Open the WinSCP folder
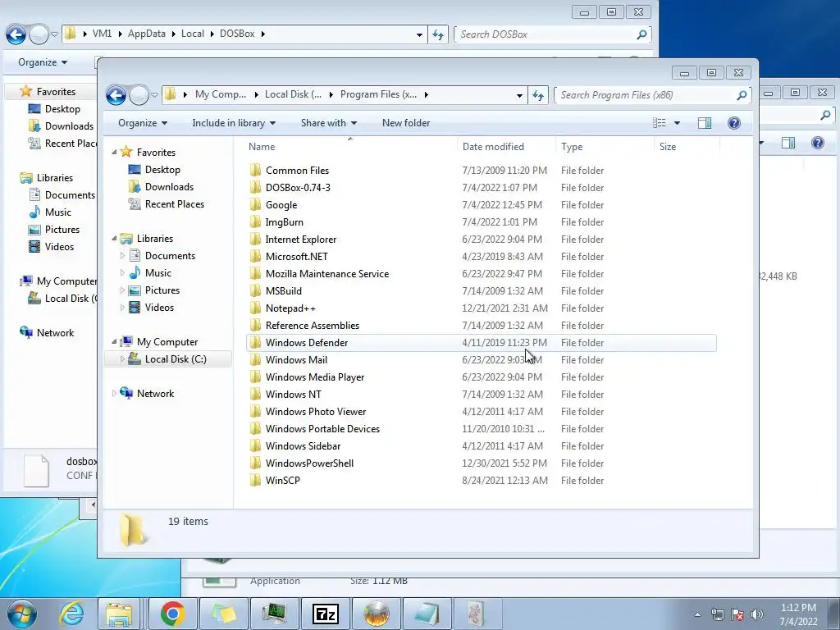 click(282, 481)
